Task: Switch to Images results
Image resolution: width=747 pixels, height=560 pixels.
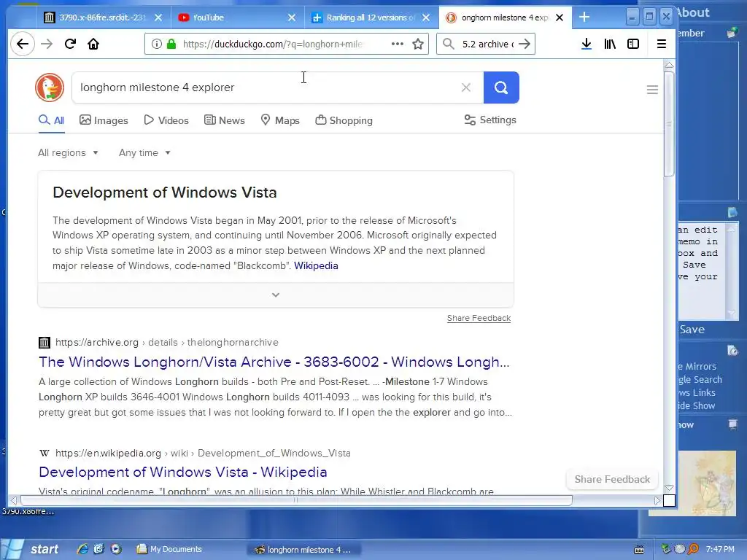Action: tap(104, 120)
